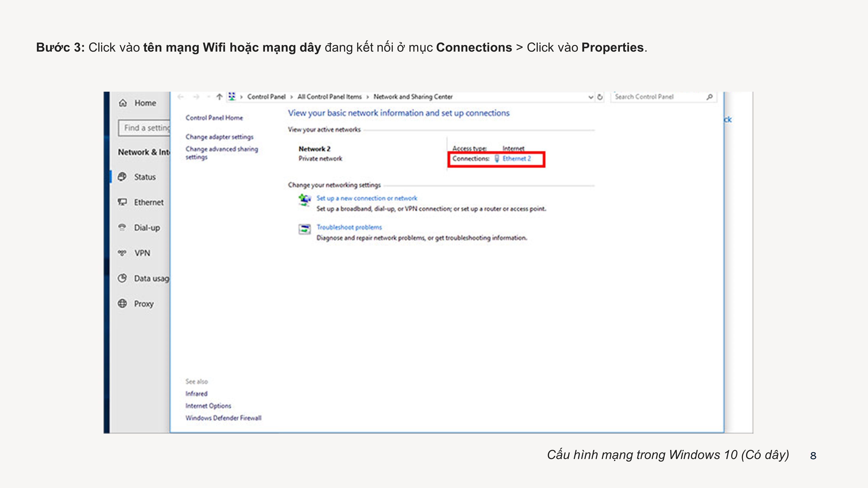
Task: Open Internet Options link
Action: click(x=208, y=406)
